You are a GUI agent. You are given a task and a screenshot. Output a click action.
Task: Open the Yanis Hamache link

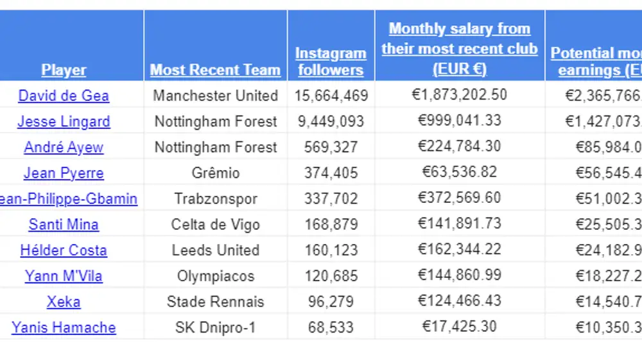(x=64, y=328)
